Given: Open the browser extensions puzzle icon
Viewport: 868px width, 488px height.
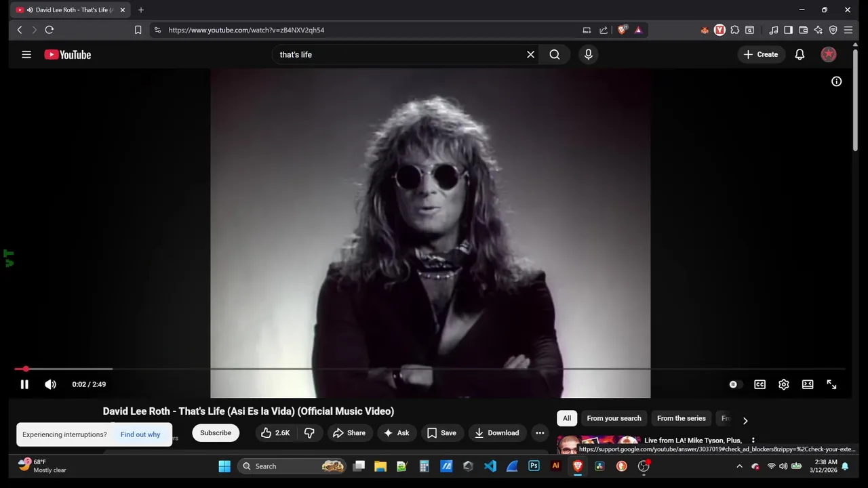Looking at the screenshot, I should point(734,30).
